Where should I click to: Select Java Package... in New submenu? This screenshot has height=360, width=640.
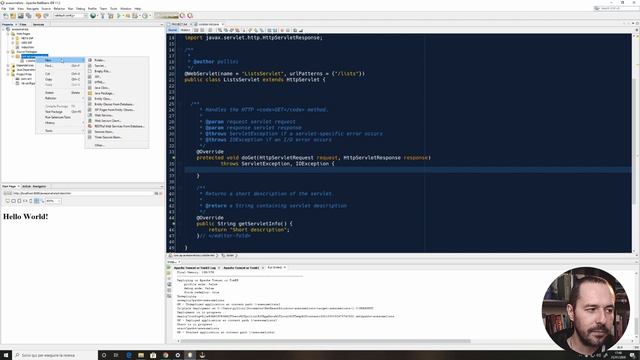click(117, 93)
